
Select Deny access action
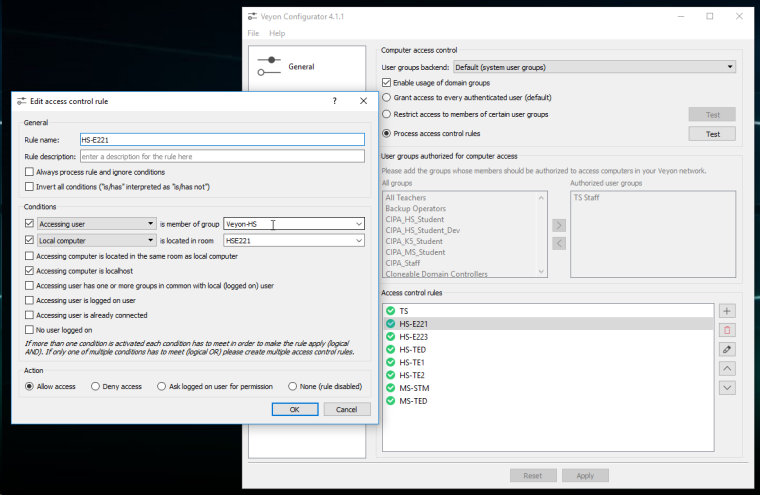point(95,386)
